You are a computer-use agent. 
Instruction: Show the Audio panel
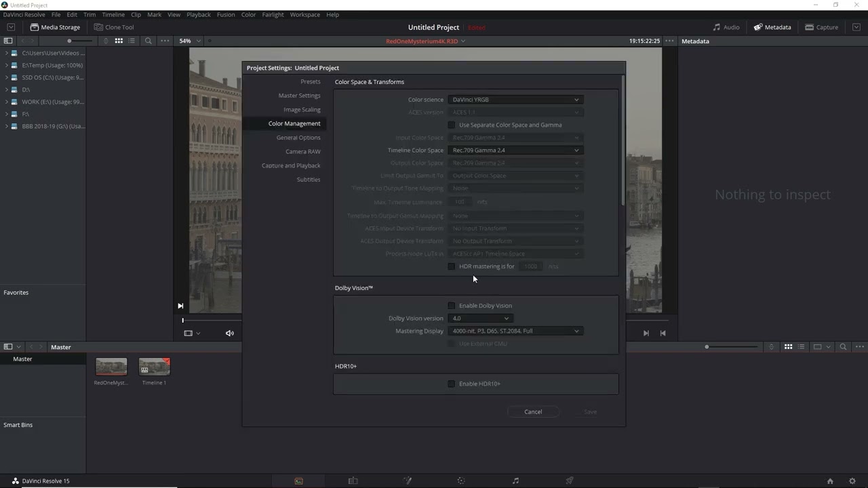pos(726,27)
